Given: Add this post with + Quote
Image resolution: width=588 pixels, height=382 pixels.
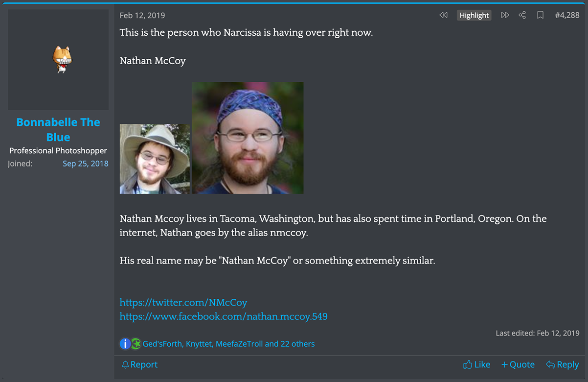Looking at the screenshot, I should [518, 364].
